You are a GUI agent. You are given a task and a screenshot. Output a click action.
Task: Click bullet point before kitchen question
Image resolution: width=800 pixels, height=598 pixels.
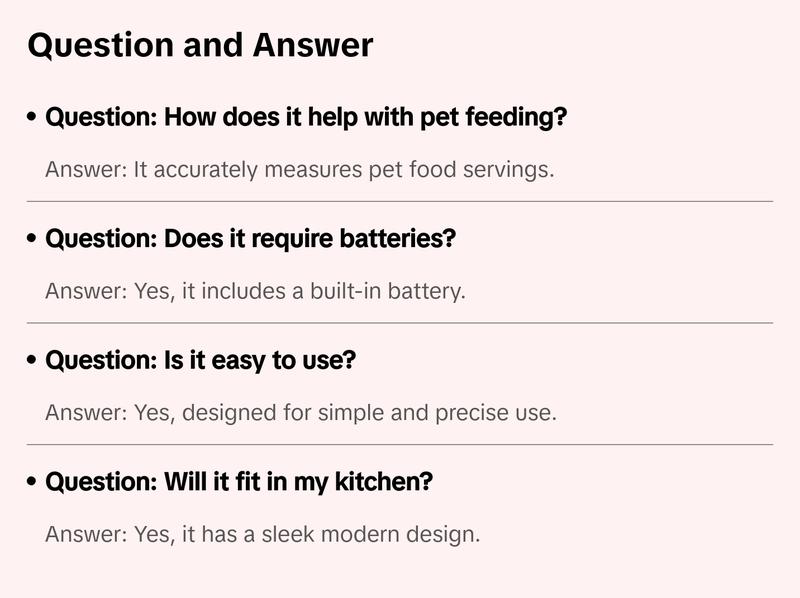pyautogui.click(x=33, y=482)
